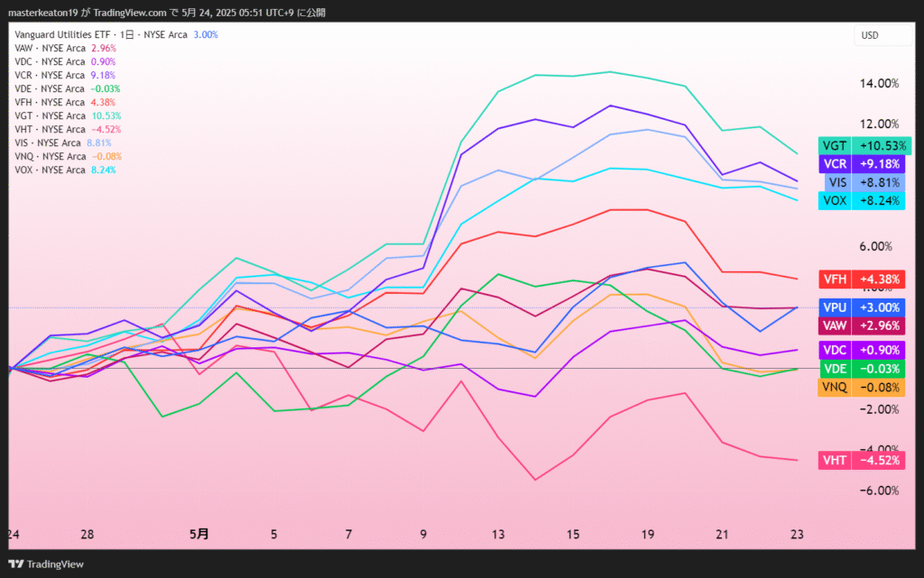The width and height of the screenshot is (924, 578).
Task: Click the 12.00% axis label
Action: [879, 124]
